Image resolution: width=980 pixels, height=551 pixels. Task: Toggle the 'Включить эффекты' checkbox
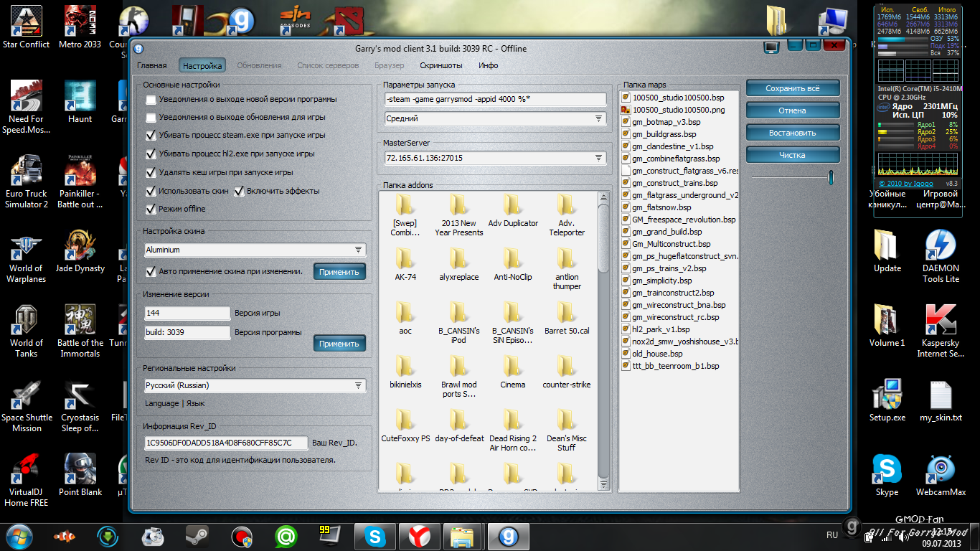240,191
